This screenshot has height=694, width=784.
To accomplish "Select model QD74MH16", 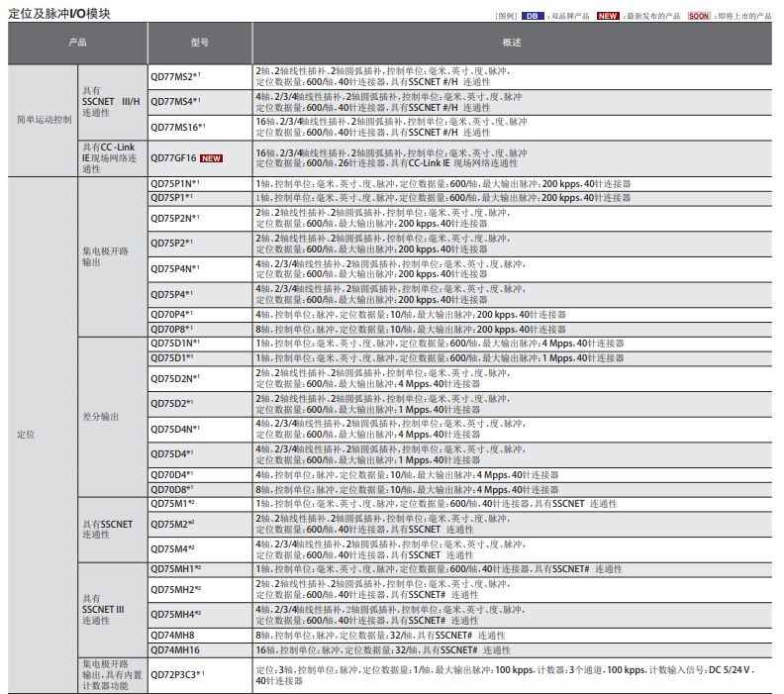I will click(x=200, y=650).
